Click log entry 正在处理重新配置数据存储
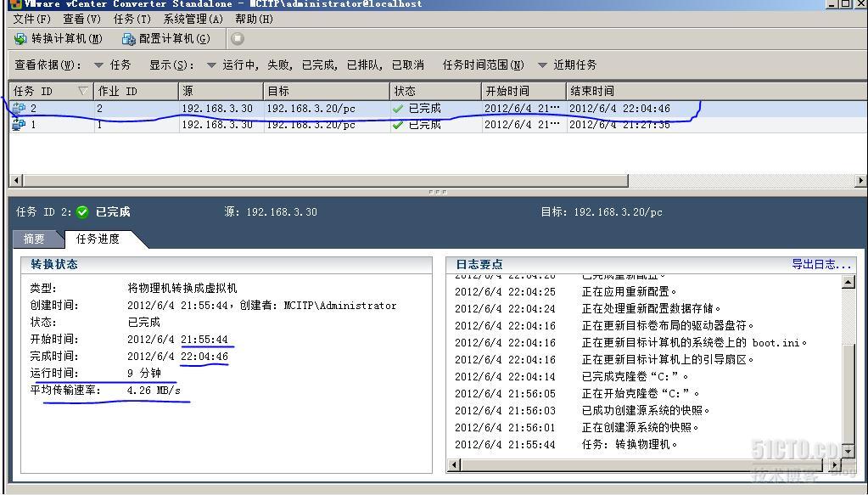868x495 pixels. 651,309
